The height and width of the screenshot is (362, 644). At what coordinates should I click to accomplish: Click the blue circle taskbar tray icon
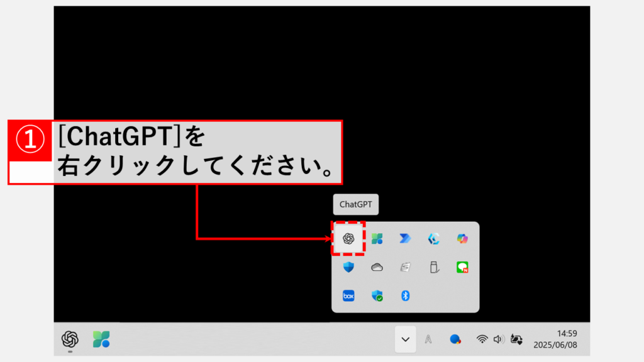tap(455, 339)
